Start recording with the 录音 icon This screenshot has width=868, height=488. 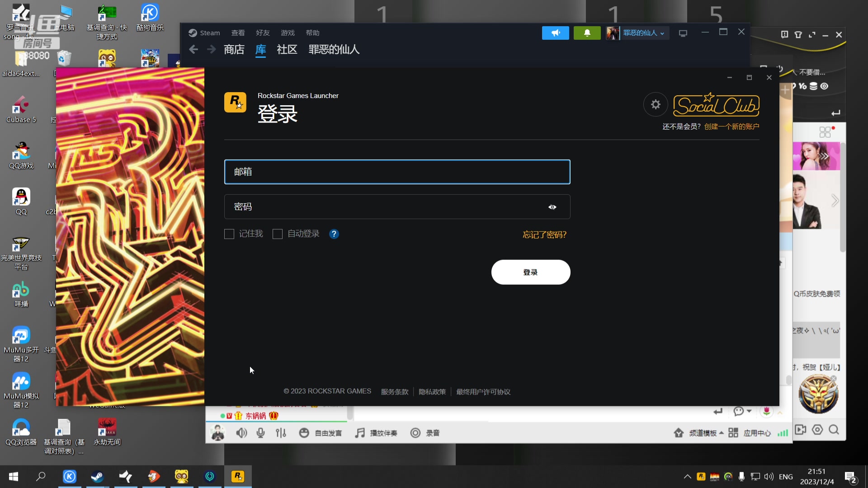click(416, 432)
